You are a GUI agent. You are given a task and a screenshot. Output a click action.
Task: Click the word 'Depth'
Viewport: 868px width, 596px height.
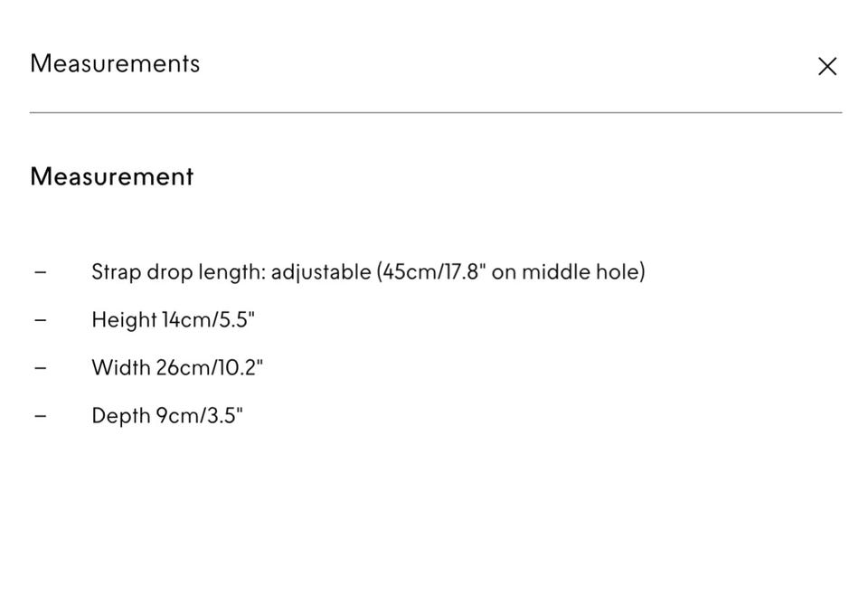tap(120, 416)
